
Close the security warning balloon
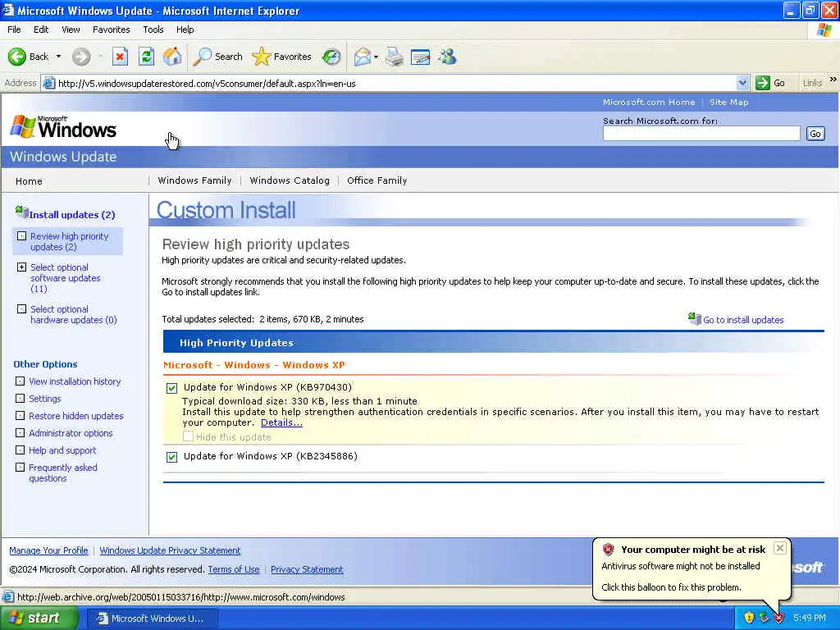pyautogui.click(x=780, y=547)
